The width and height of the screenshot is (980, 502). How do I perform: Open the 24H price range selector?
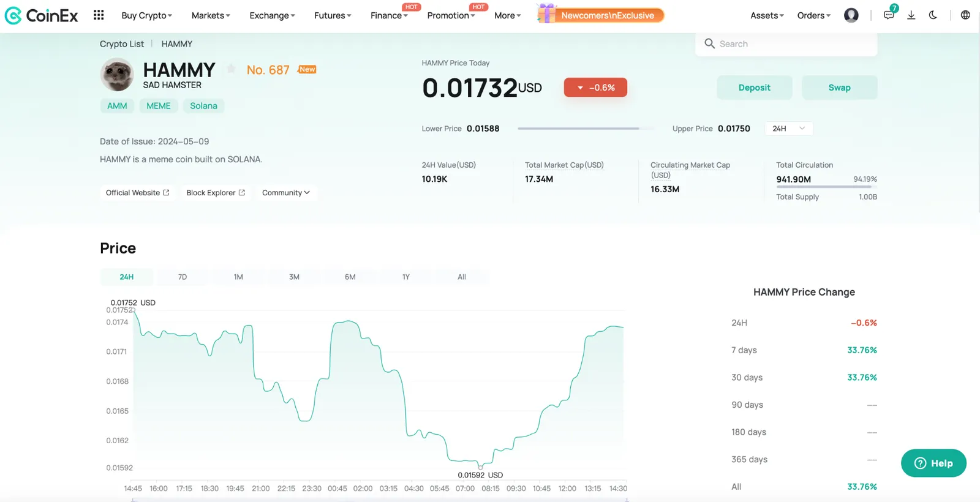point(789,129)
